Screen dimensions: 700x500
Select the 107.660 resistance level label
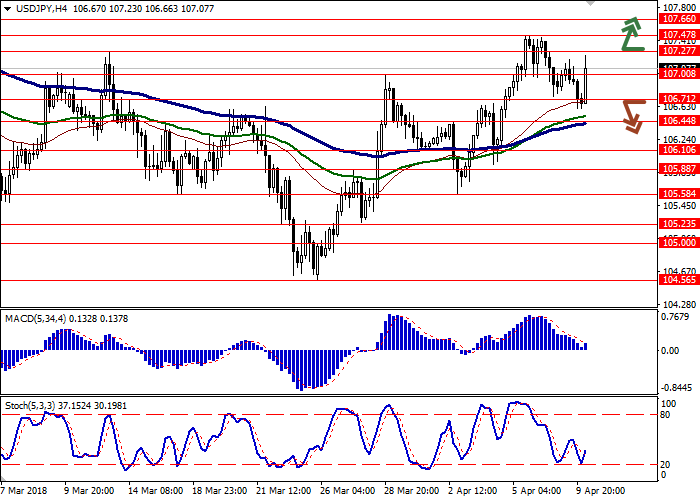pos(679,18)
